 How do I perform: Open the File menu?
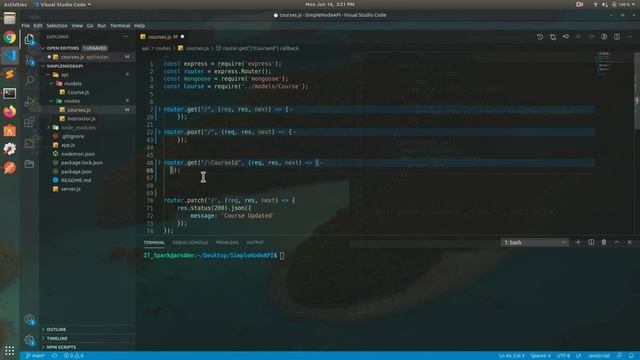[26, 26]
